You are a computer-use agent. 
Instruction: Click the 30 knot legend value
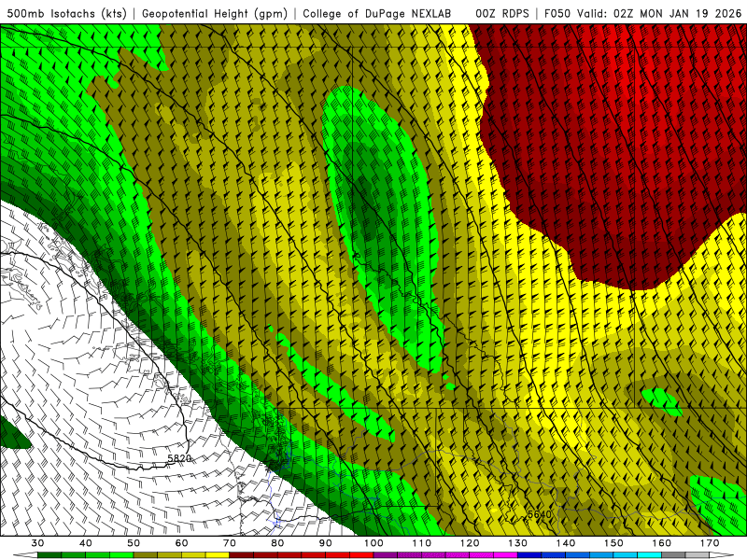(x=37, y=543)
